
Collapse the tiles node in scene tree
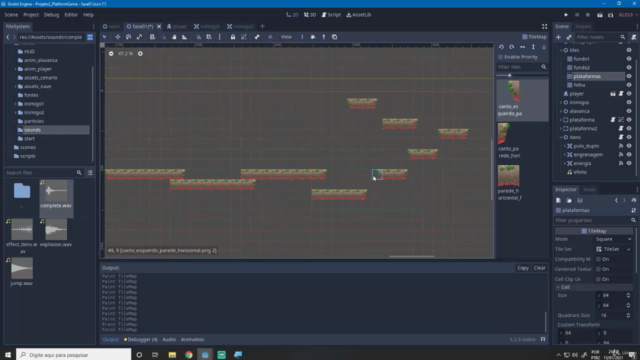[x=561, y=50]
